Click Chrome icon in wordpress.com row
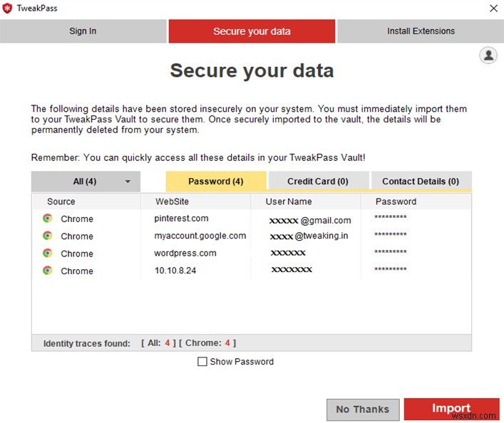The image size is (504, 423). [x=47, y=253]
